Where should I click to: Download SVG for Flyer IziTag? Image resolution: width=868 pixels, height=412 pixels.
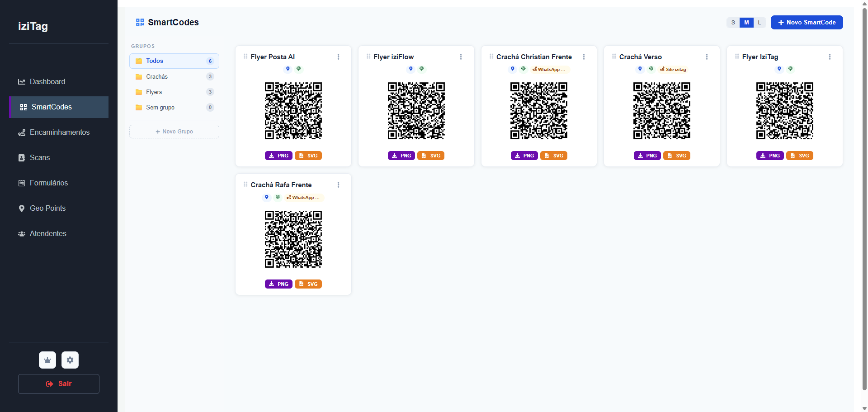click(800, 156)
